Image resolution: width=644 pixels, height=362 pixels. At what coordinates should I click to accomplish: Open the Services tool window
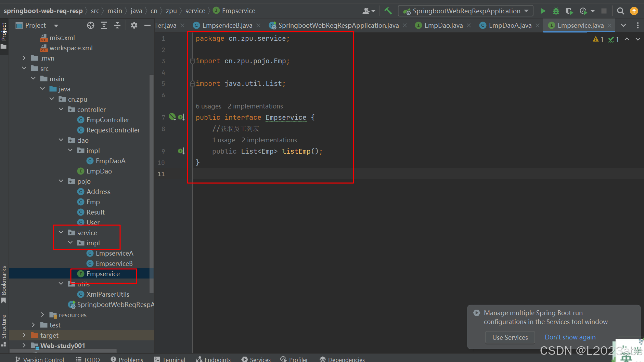[256, 359]
